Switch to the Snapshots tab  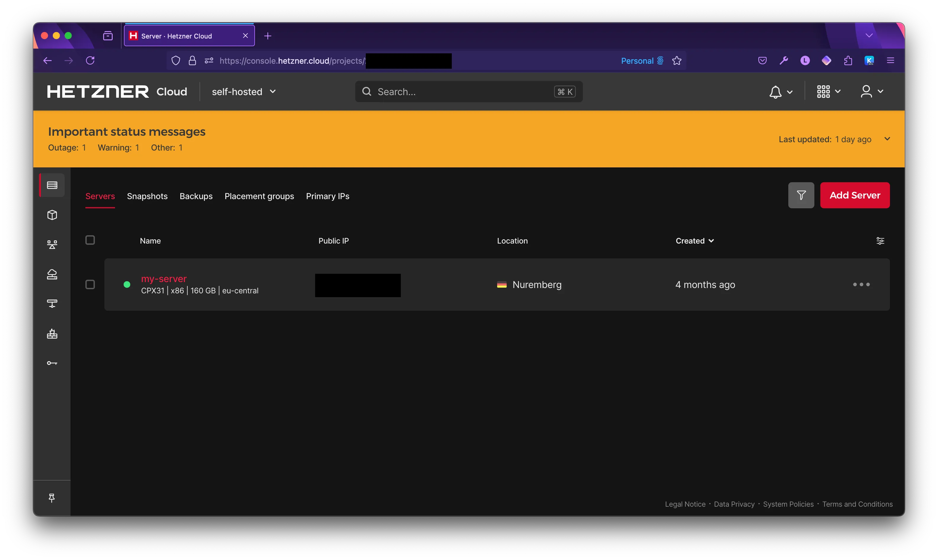coord(147,196)
